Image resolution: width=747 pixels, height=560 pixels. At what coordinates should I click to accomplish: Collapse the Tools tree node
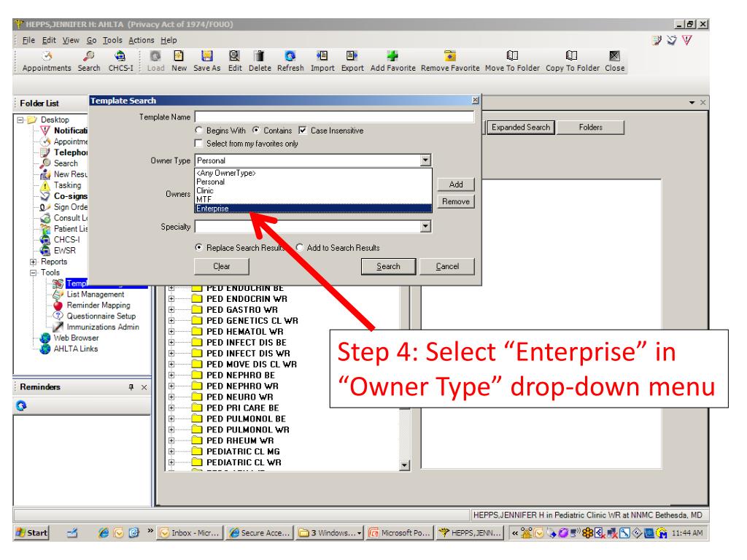(x=33, y=273)
